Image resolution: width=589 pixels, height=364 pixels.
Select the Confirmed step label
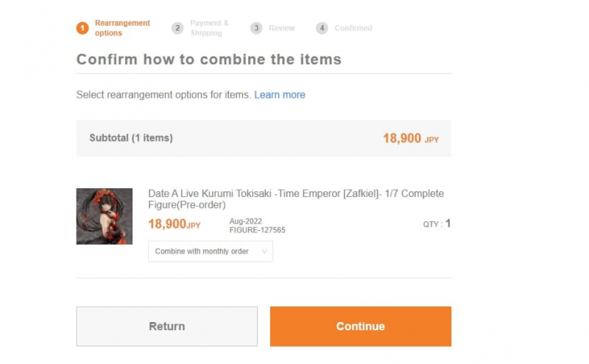[x=353, y=28]
